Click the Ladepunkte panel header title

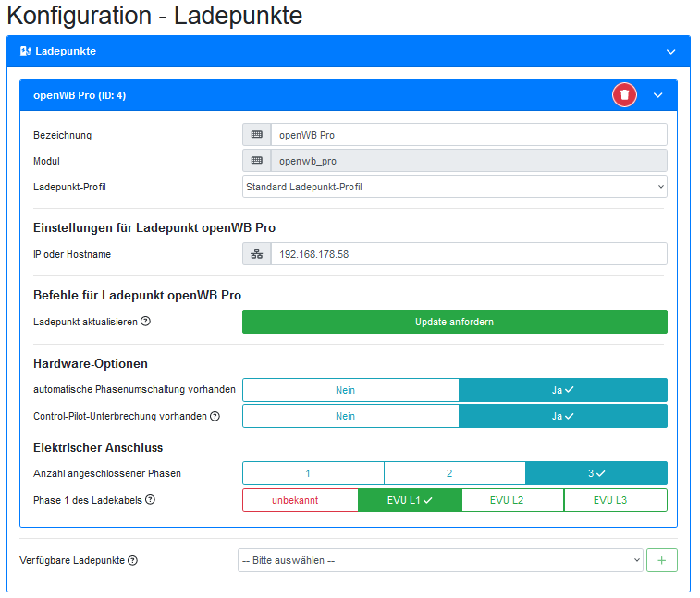point(66,52)
